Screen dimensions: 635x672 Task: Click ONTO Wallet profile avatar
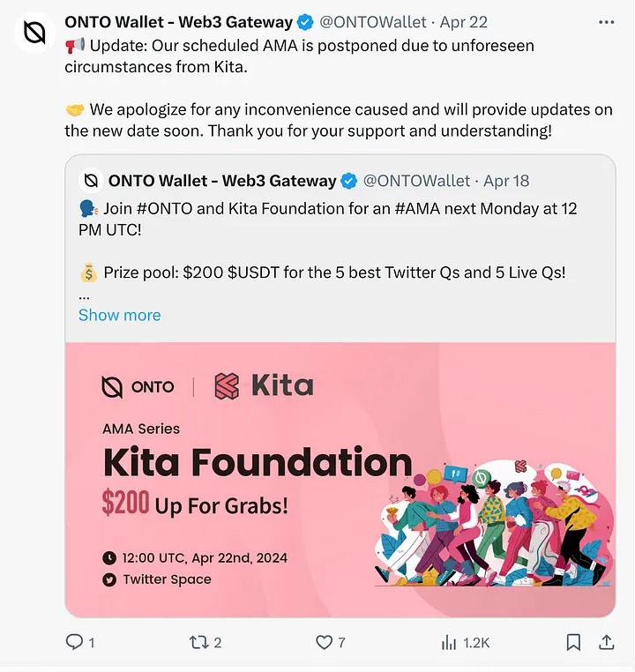tap(34, 33)
